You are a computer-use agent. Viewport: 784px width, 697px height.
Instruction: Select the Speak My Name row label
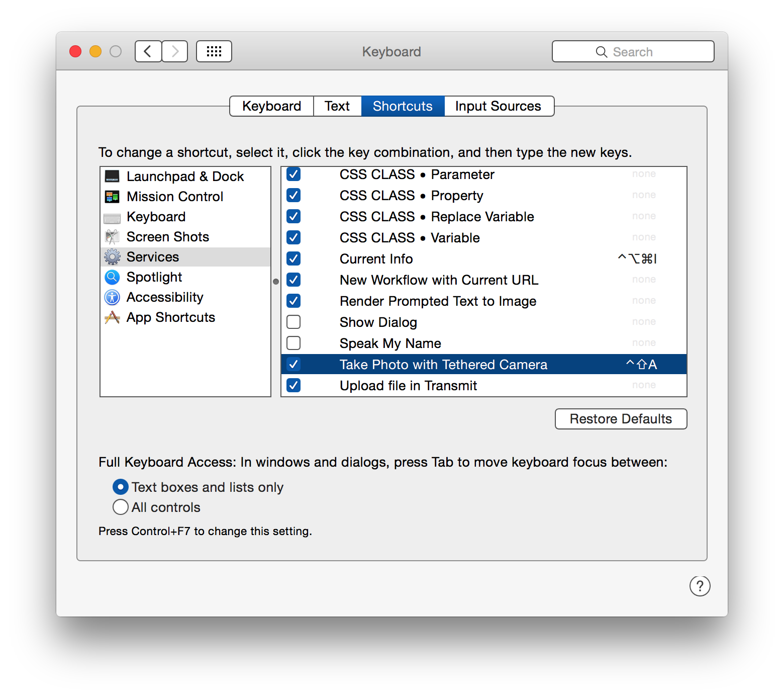point(390,343)
